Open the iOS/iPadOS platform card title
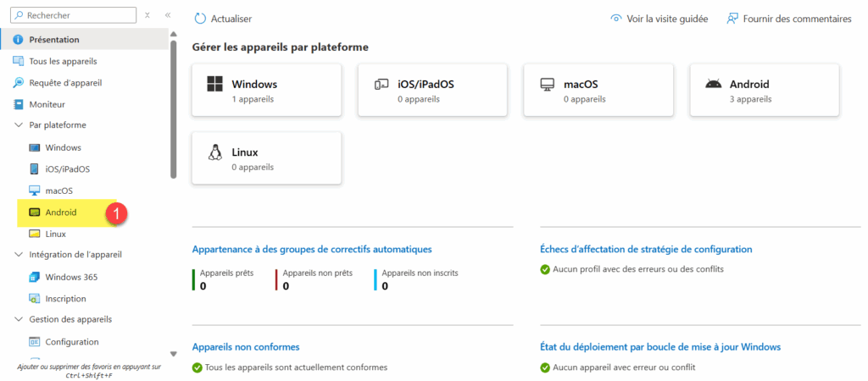Screen dimensions: 868x381 [x=426, y=85]
